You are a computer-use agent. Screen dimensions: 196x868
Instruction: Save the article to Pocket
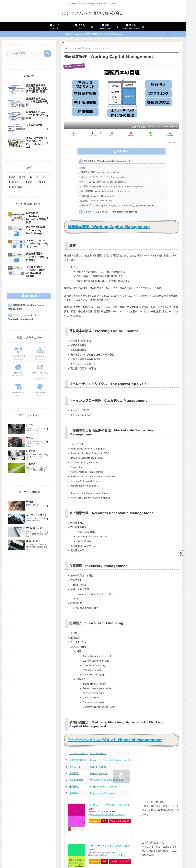click(131, 134)
